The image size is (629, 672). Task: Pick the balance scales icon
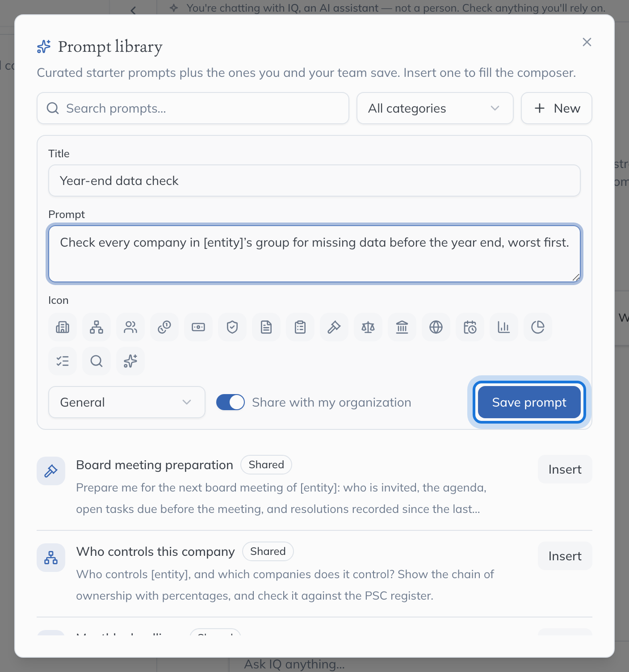[368, 327]
